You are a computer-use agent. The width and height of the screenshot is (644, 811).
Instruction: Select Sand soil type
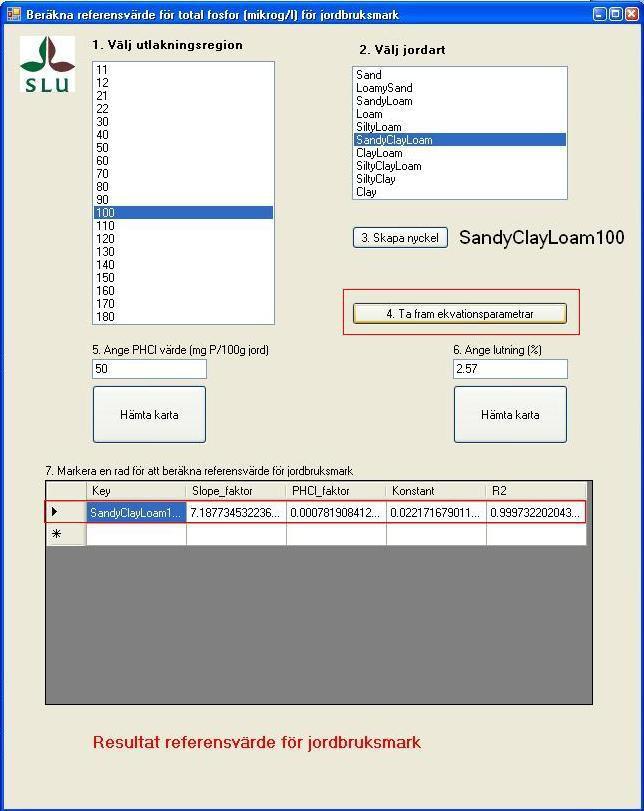click(460, 75)
